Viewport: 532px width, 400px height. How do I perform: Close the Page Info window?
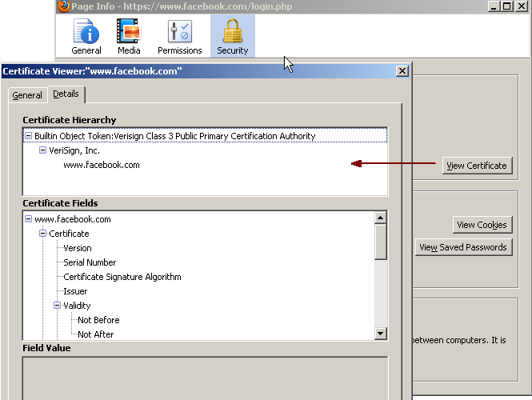(x=521, y=6)
